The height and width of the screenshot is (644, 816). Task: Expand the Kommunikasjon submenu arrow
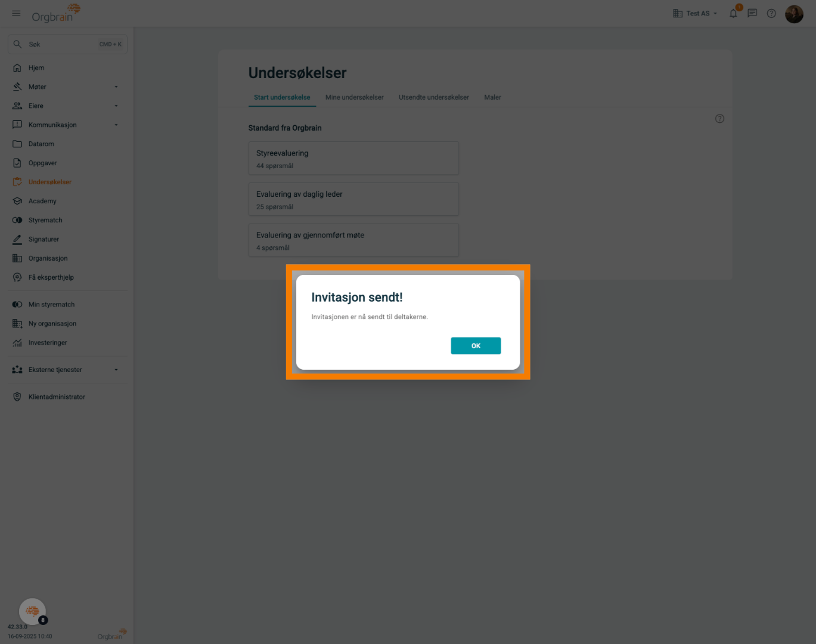(x=116, y=125)
